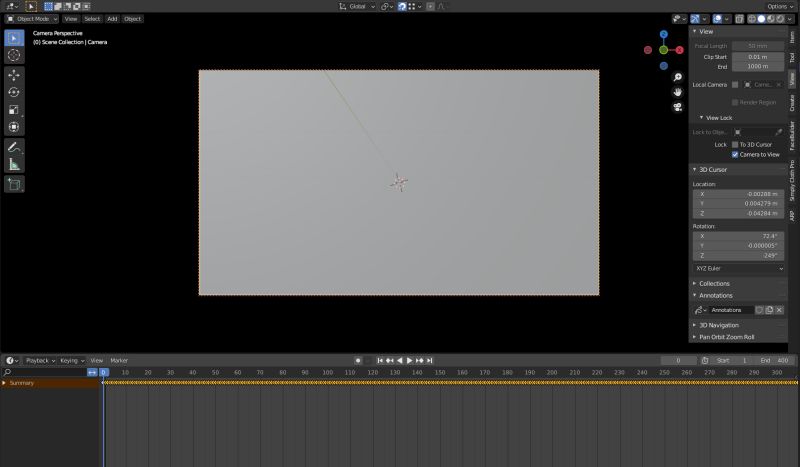Click the blue Z axis gizmo ball

[663, 34]
